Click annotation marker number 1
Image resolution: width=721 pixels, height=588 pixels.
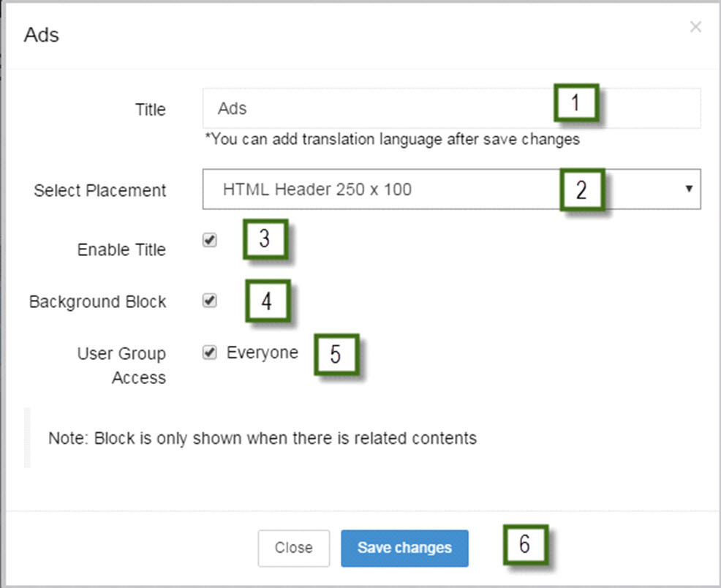click(x=576, y=103)
